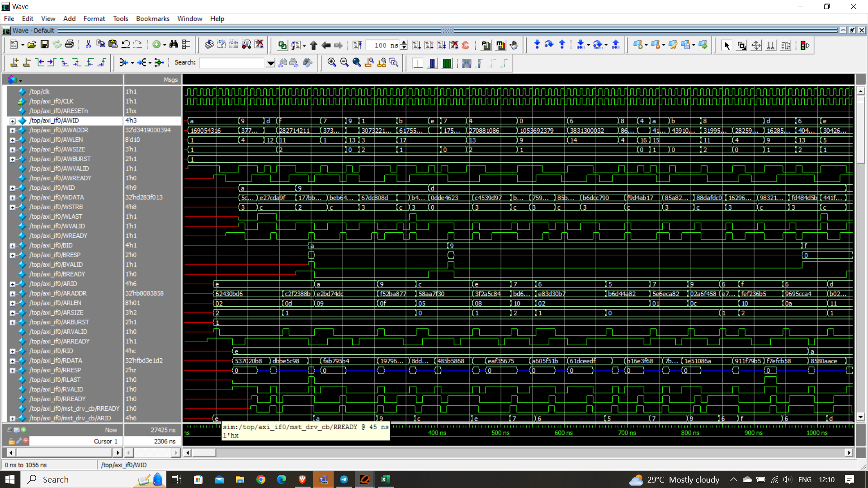Click the Insert Cursor icon
Screen dimensions: 868x488
click(x=14, y=63)
